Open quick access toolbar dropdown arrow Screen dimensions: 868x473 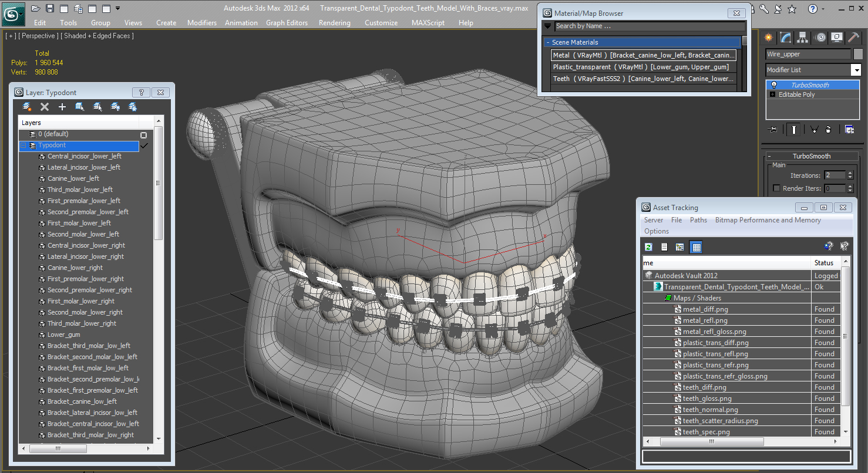[x=118, y=8]
